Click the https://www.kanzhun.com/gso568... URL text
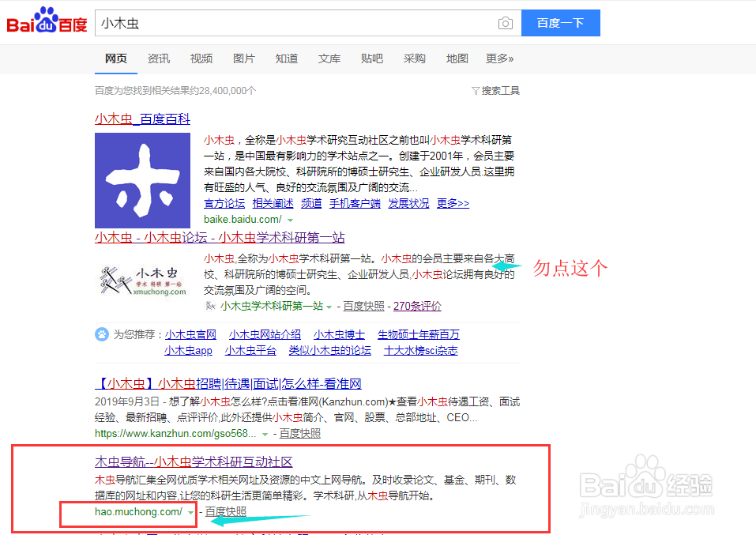The height and width of the screenshot is (535, 756). pos(175,433)
